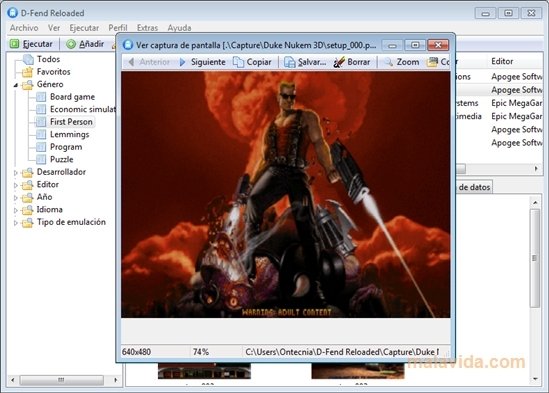The width and height of the screenshot is (549, 393).
Task: Expand the Año tree node
Action: pyautogui.click(x=16, y=198)
